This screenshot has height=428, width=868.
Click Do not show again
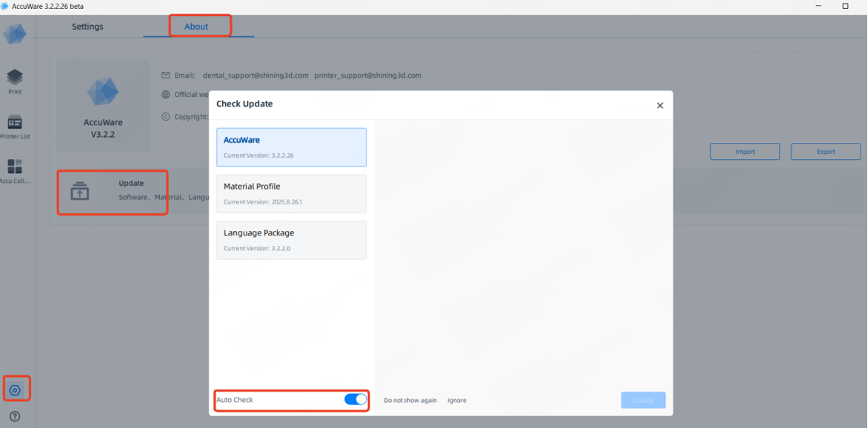pyautogui.click(x=410, y=401)
